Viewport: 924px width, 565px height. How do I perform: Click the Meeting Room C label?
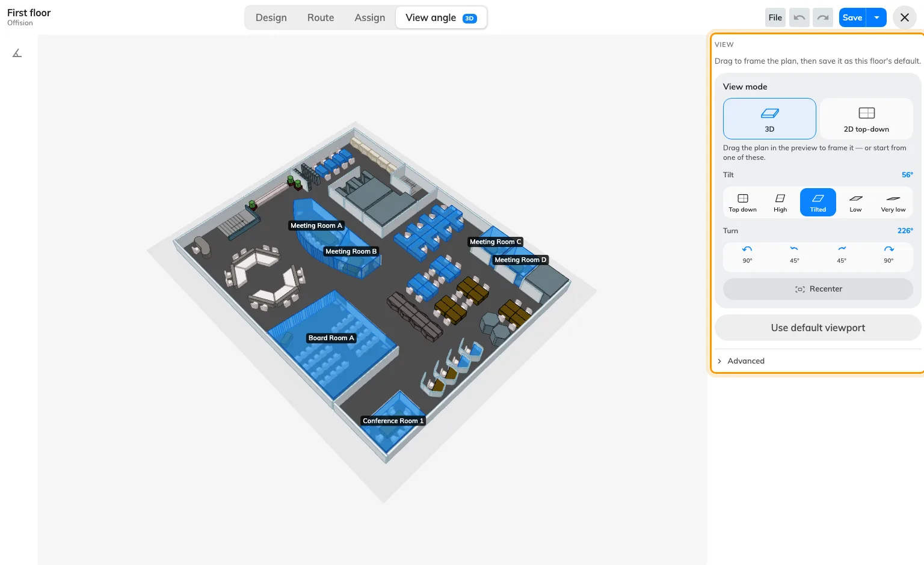pos(496,242)
